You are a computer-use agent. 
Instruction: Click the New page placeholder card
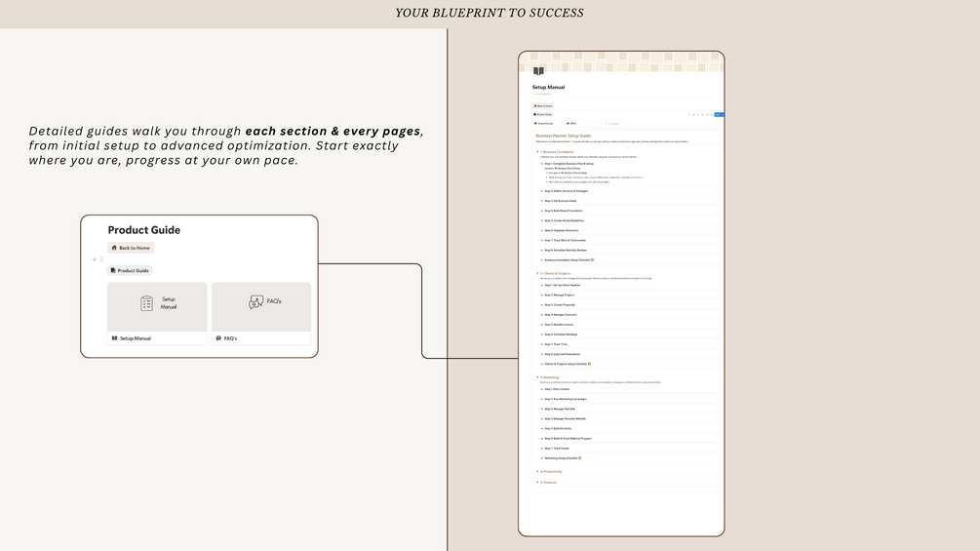(611, 124)
